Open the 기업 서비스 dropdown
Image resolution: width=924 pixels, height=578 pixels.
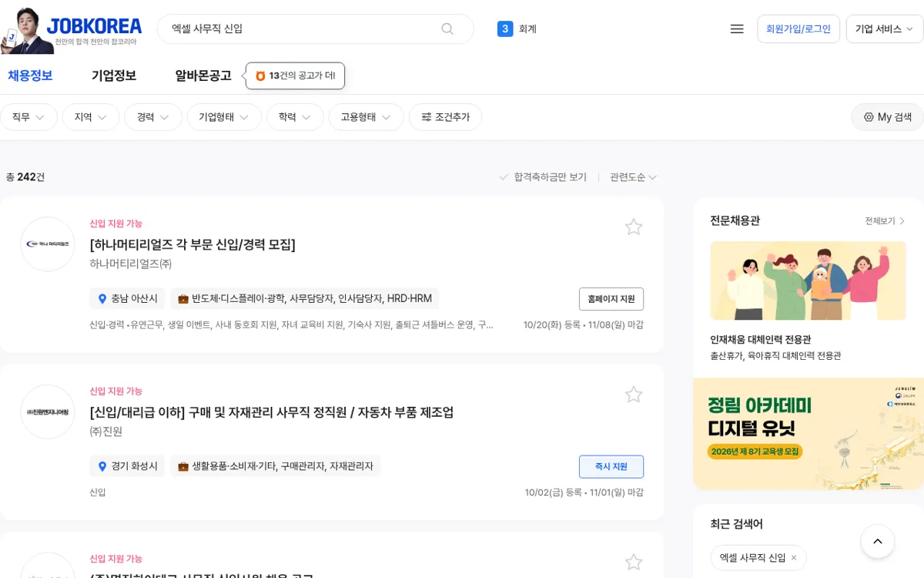click(884, 29)
